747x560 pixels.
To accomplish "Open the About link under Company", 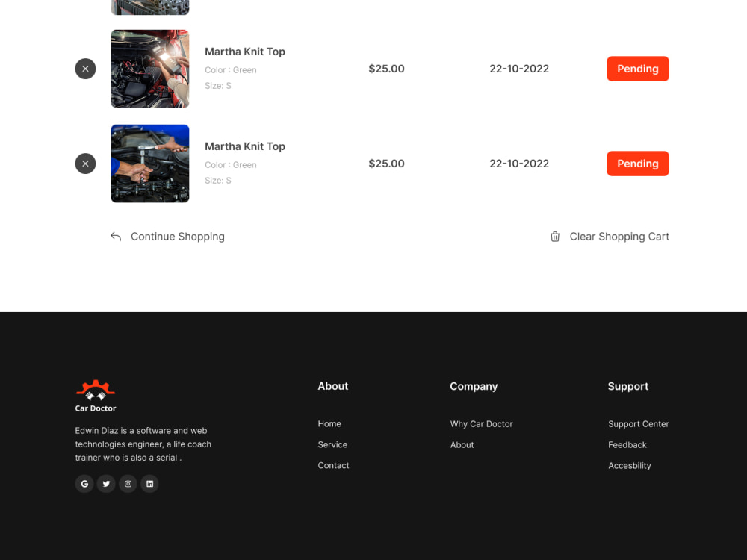I will pos(462,445).
